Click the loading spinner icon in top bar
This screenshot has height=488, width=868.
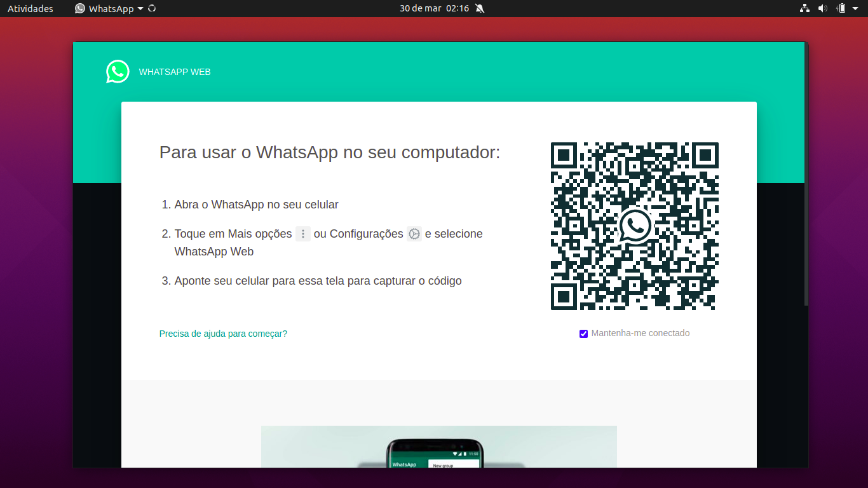tap(152, 8)
